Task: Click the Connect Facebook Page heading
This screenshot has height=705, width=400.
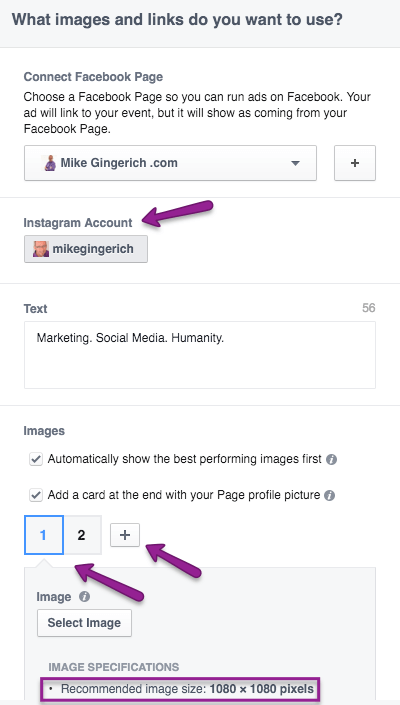Action: 93,77
